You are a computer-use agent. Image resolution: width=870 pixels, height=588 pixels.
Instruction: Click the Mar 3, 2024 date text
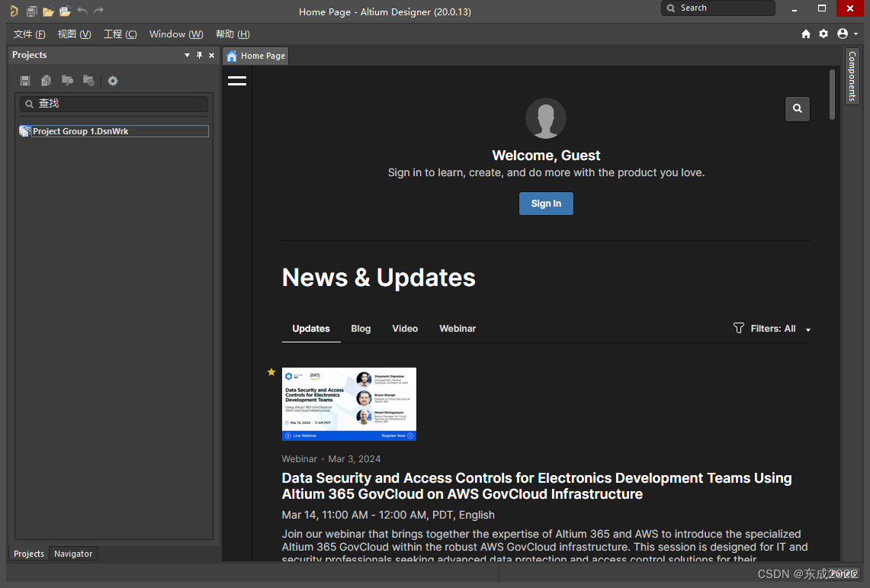tap(355, 459)
